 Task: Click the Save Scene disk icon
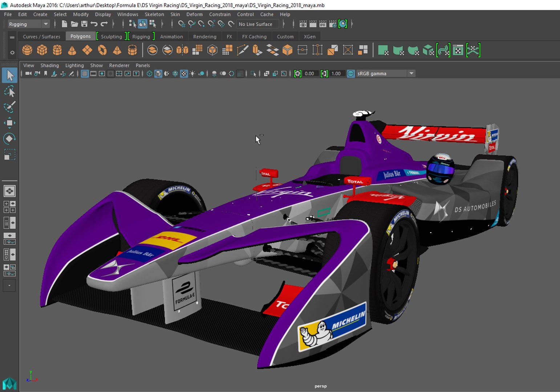(84, 24)
